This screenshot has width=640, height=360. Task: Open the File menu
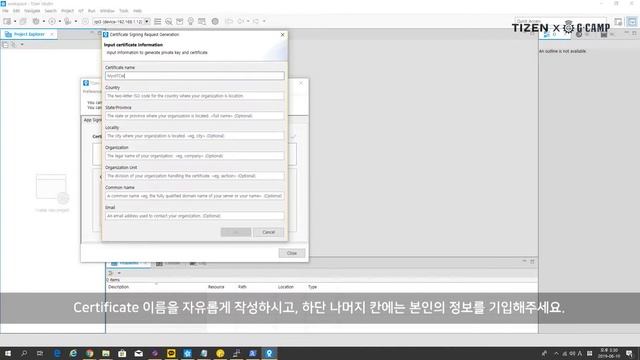pyautogui.click(x=5, y=11)
